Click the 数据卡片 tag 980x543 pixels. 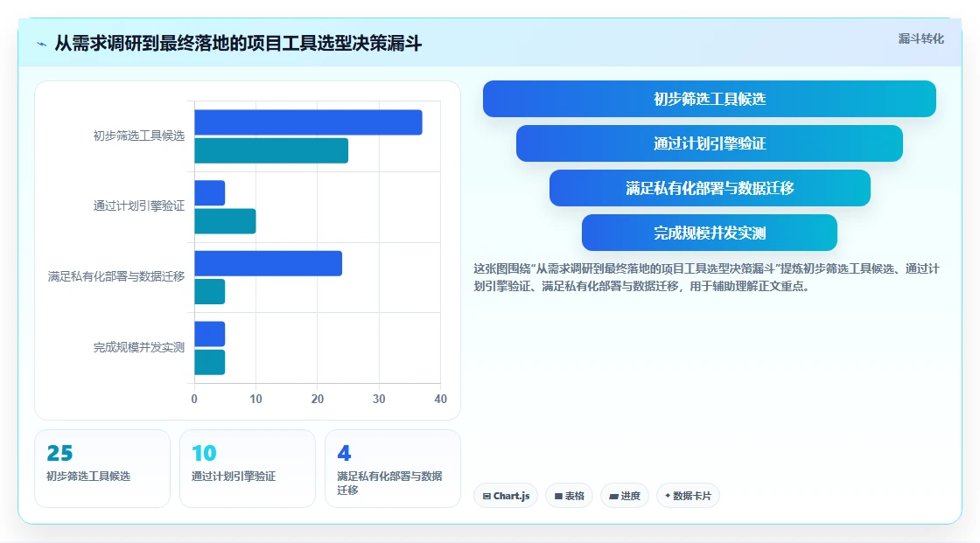coord(688,496)
